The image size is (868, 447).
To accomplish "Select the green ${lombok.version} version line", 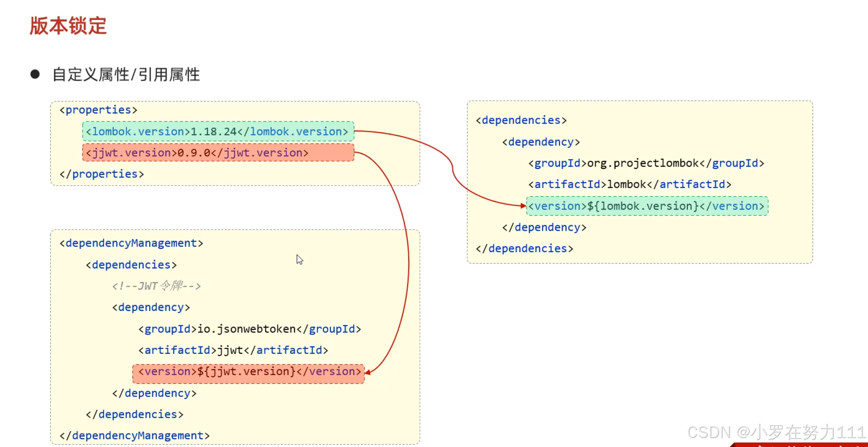I will pos(647,206).
